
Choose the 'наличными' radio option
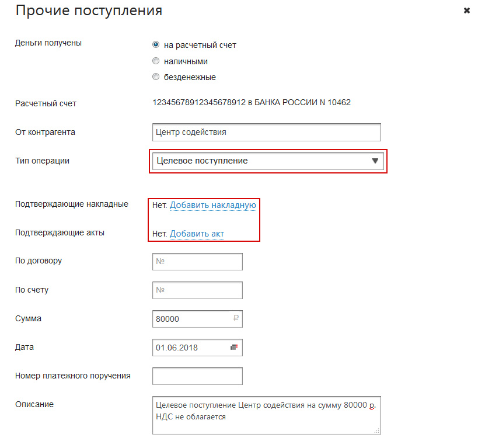click(x=156, y=61)
